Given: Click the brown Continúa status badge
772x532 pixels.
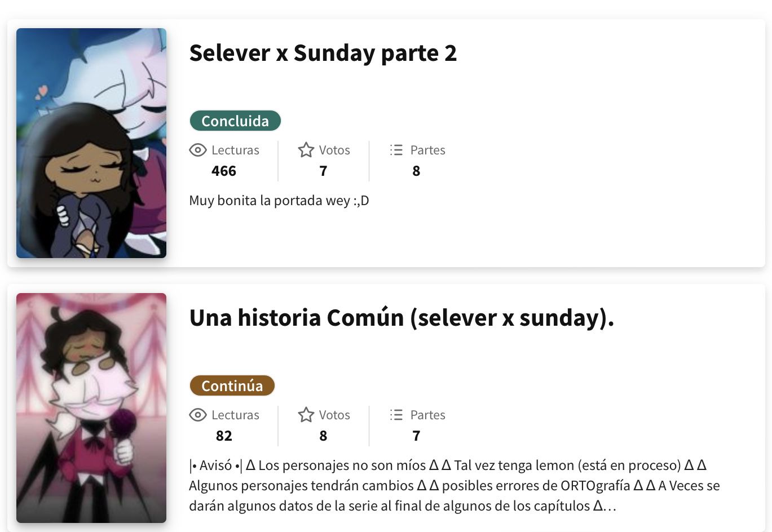Looking at the screenshot, I should pos(232,385).
